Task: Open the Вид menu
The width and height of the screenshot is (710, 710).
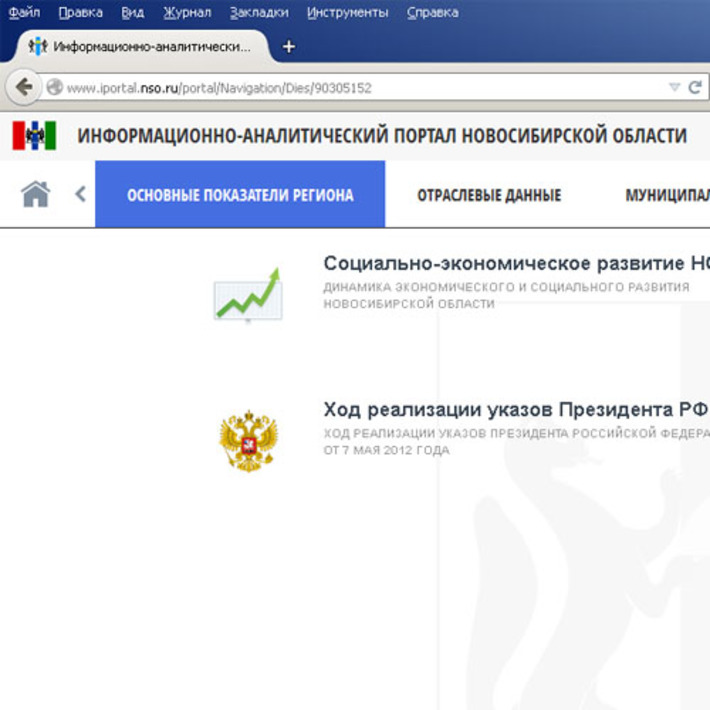Action: (x=133, y=12)
